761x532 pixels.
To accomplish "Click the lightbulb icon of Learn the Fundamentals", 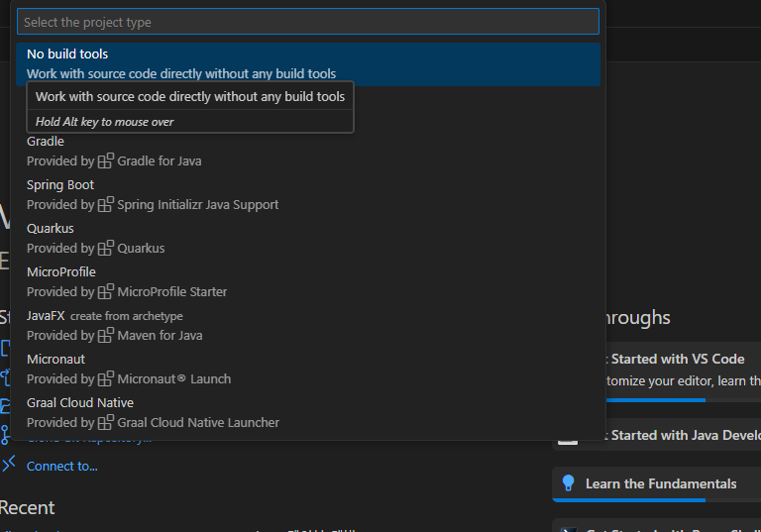I will pyautogui.click(x=568, y=483).
